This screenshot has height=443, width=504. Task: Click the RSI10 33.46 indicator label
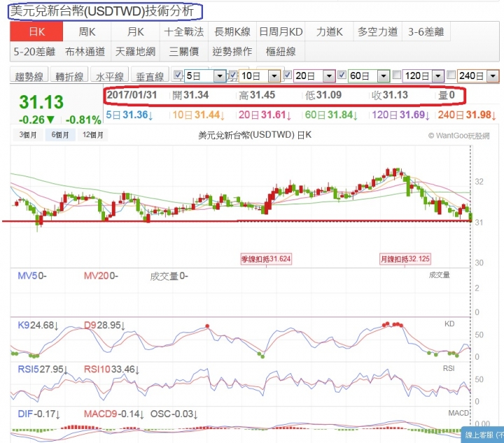click(111, 370)
